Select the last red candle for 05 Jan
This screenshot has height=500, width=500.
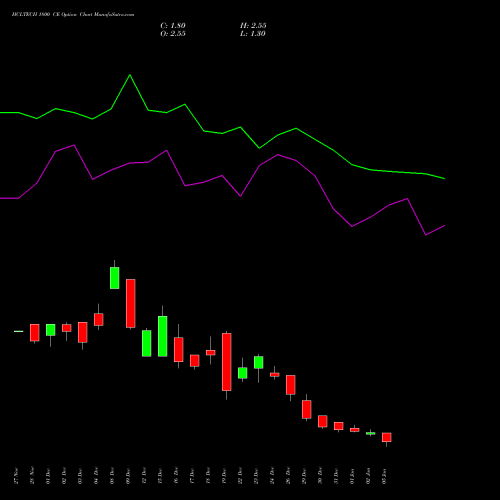point(387,437)
